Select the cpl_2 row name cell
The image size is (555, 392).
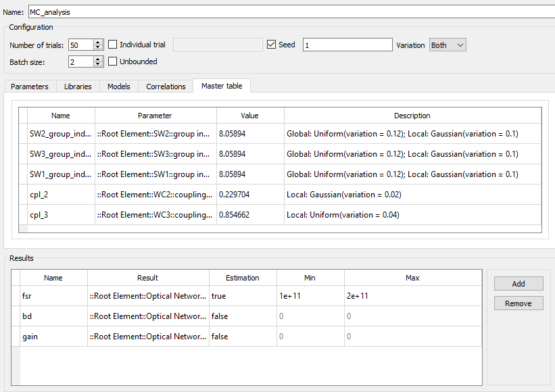(61, 195)
